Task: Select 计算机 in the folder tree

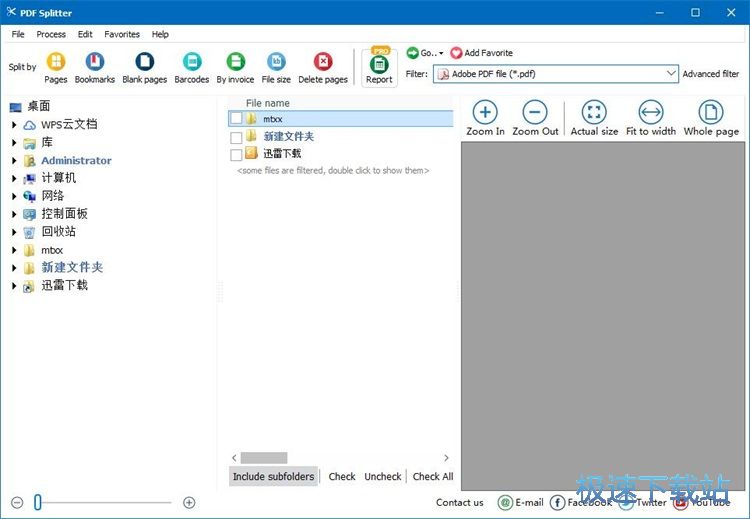Action: [x=58, y=178]
